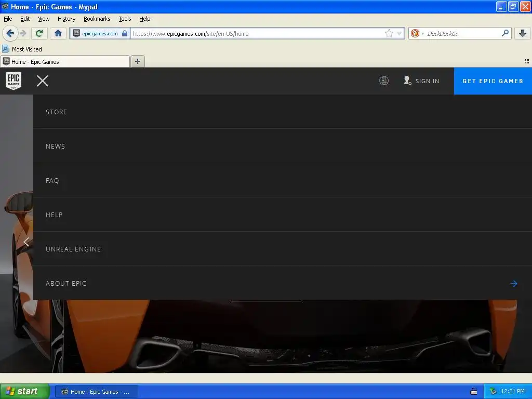Viewport: 532px width, 399px height.
Task: Open the File menu
Action: pyautogui.click(x=8, y=19)
